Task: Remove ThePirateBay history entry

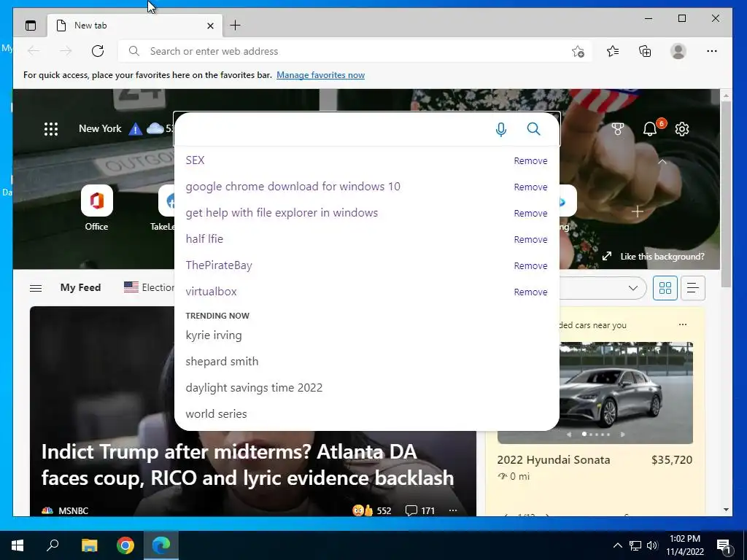Action: click(530, 265)
